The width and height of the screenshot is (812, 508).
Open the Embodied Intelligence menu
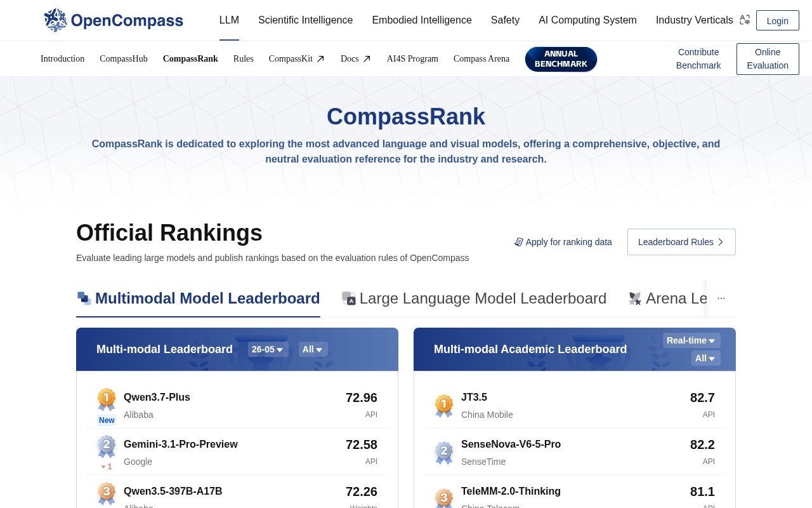coord(422,20)
